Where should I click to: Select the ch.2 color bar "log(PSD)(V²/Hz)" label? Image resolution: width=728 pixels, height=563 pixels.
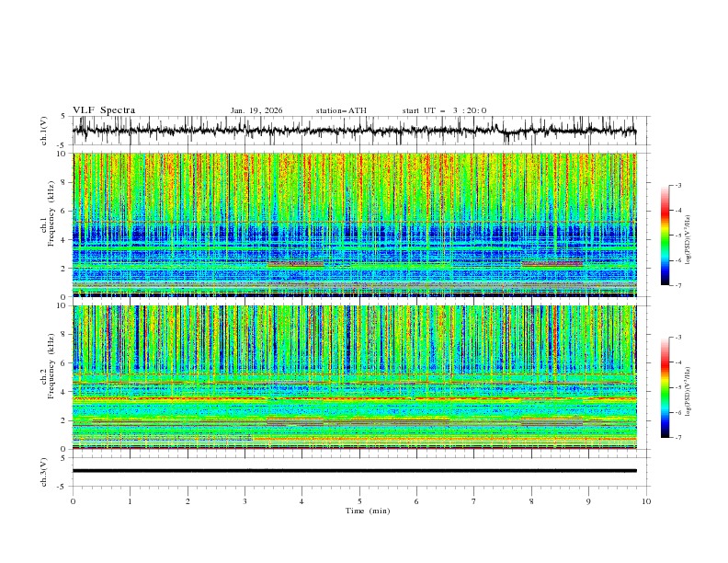[688, 392]
